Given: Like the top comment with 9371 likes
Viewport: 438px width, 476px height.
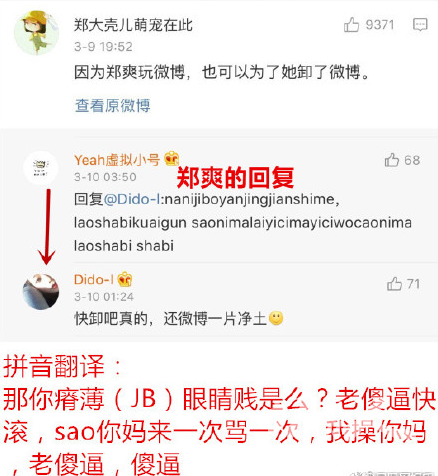Looking at the screenshot, I should 351,25.
